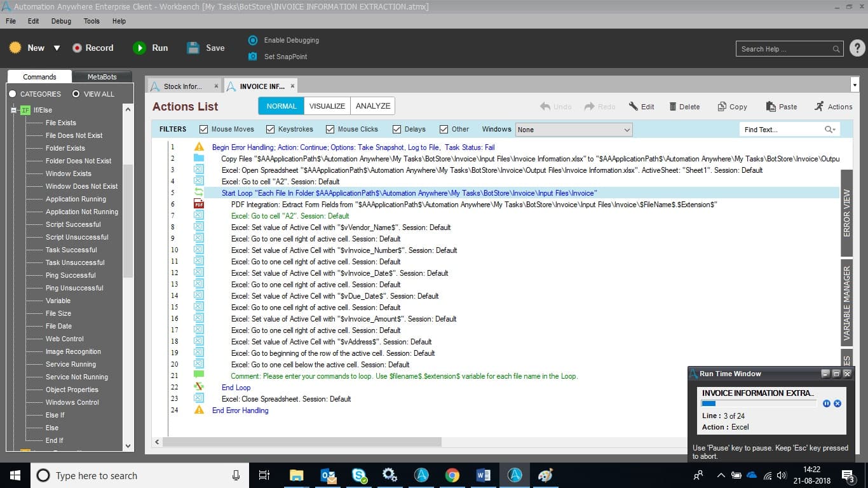
Task: Click the Find Text search icon
Action: point(829,129)
